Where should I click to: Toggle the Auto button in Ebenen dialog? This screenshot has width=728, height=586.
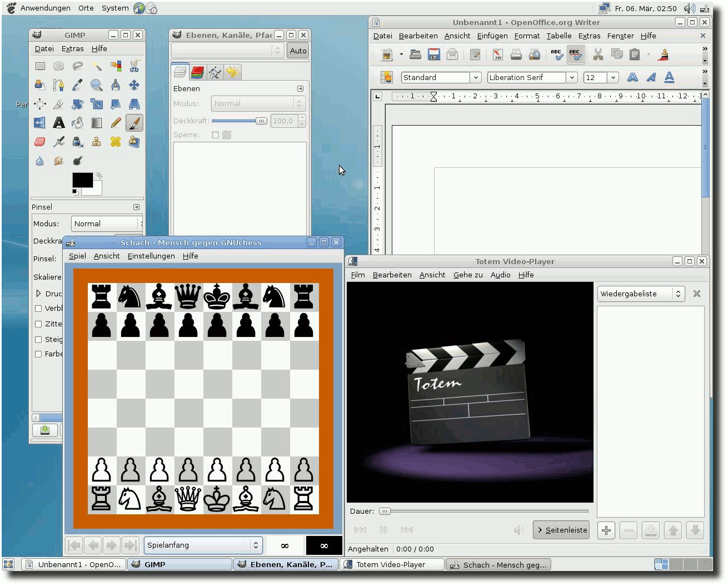click(298, 51)
